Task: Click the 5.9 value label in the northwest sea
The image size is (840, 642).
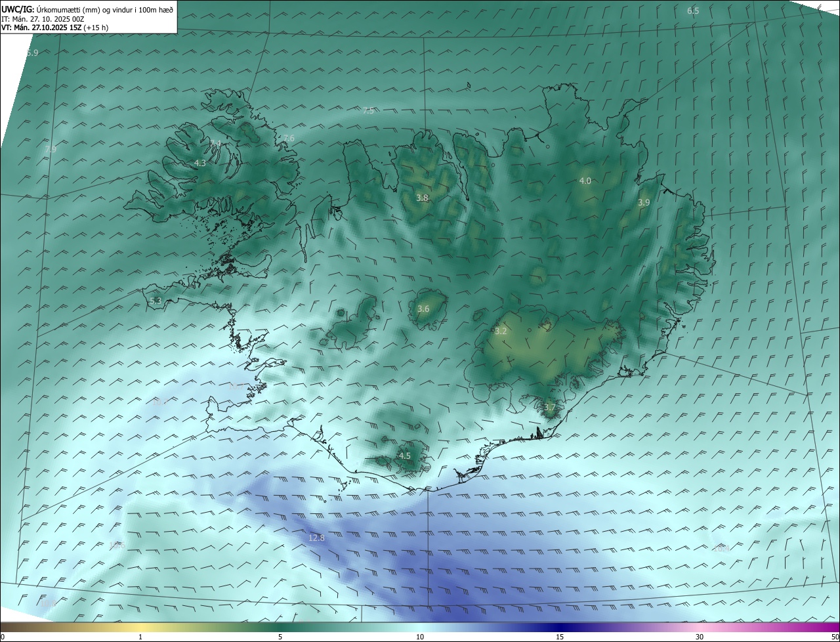Action: (32, 53)
